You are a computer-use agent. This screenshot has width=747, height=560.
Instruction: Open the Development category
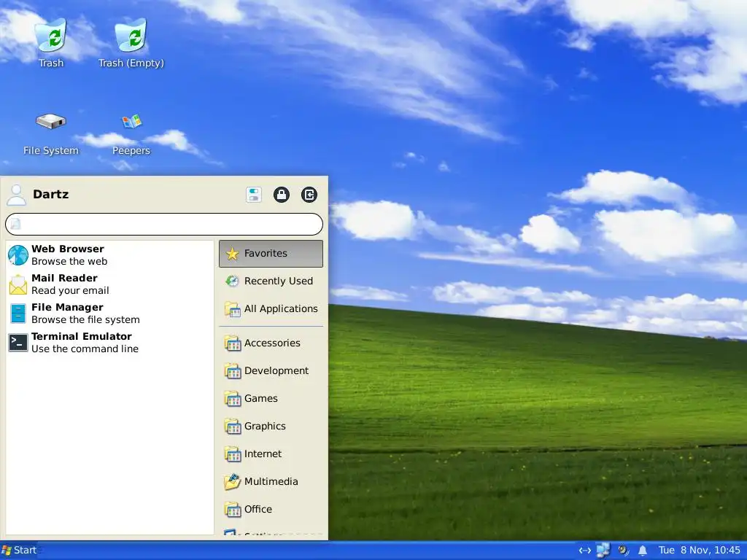[x=271, y=370]
